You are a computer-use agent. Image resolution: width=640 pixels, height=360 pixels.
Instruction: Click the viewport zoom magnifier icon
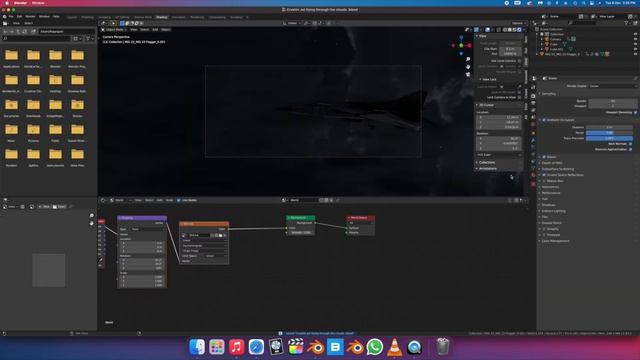point(468,60)
